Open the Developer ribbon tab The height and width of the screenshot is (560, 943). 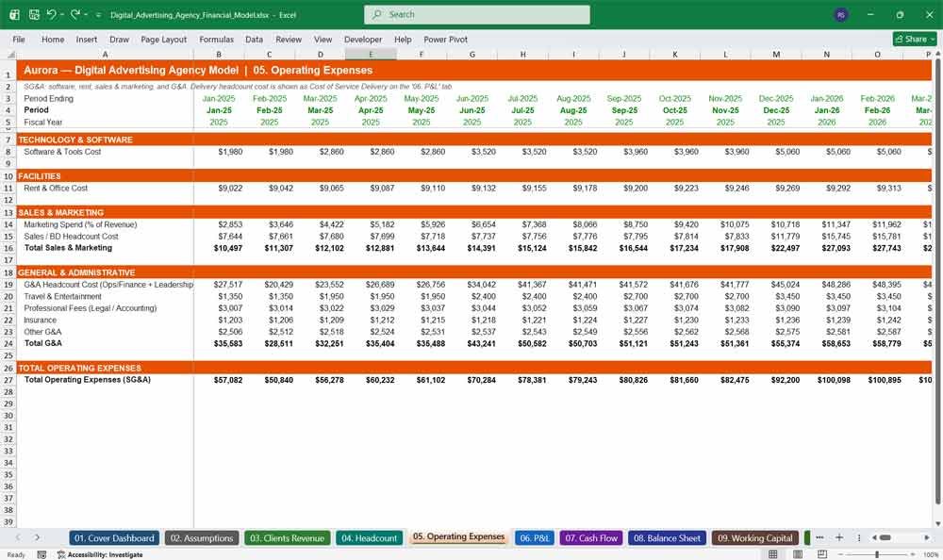tap(363, 39)
